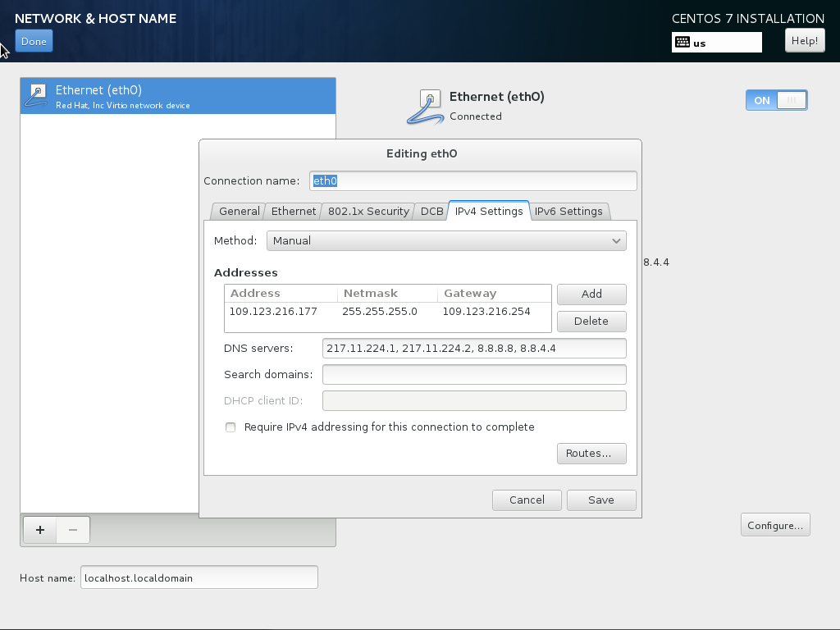
Task: Click inside the Host name input field
Action: click(x=199, y=577)
